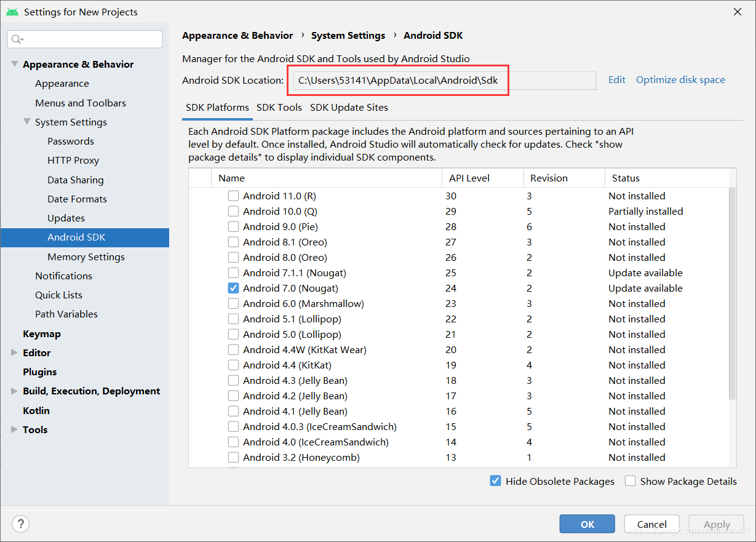Open the Passwords settings page
Viewport: 756px width, 542px height.
click(x=71, y=141)
